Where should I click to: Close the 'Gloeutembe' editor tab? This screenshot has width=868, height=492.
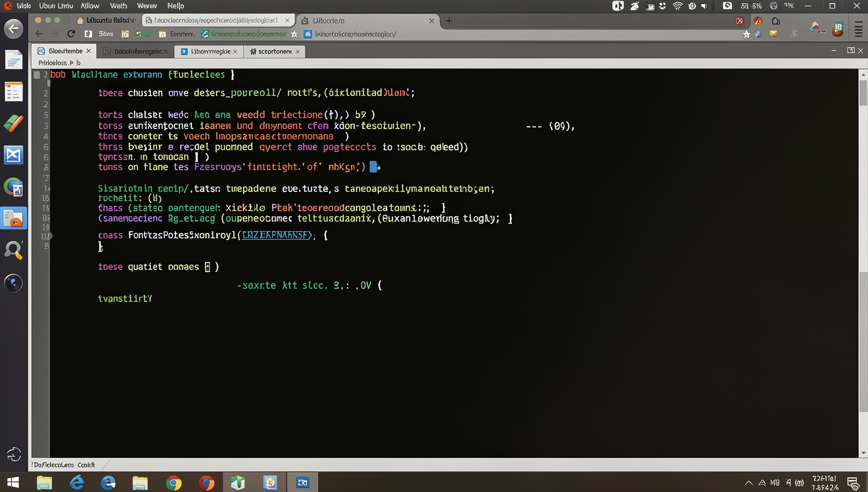pos(88,51)
